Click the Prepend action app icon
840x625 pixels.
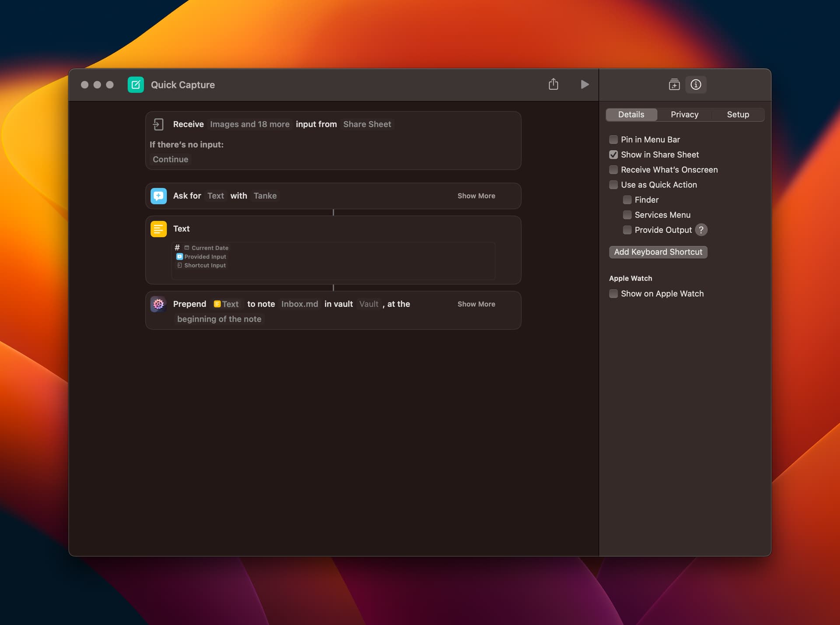point(158,304)
